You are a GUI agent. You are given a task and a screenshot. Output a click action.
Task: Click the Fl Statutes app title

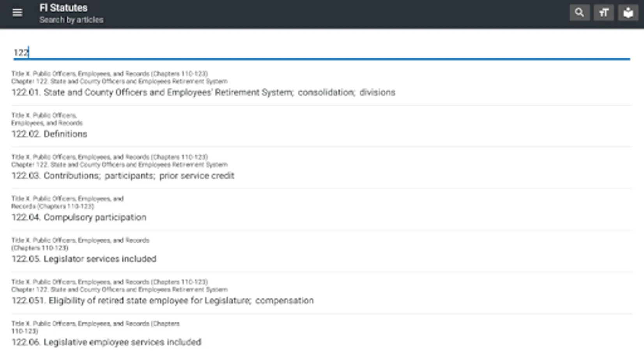(64, 8)
